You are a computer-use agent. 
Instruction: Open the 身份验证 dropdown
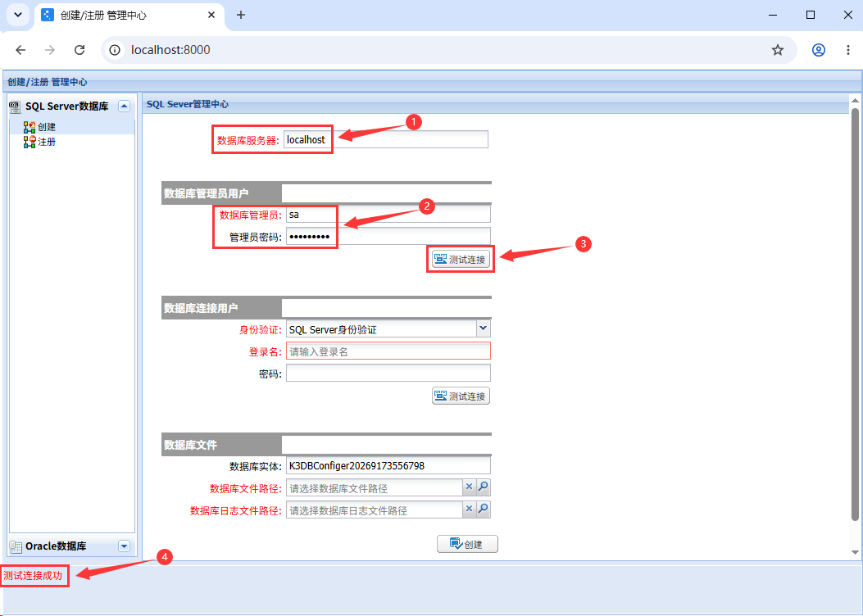(483, 329)
